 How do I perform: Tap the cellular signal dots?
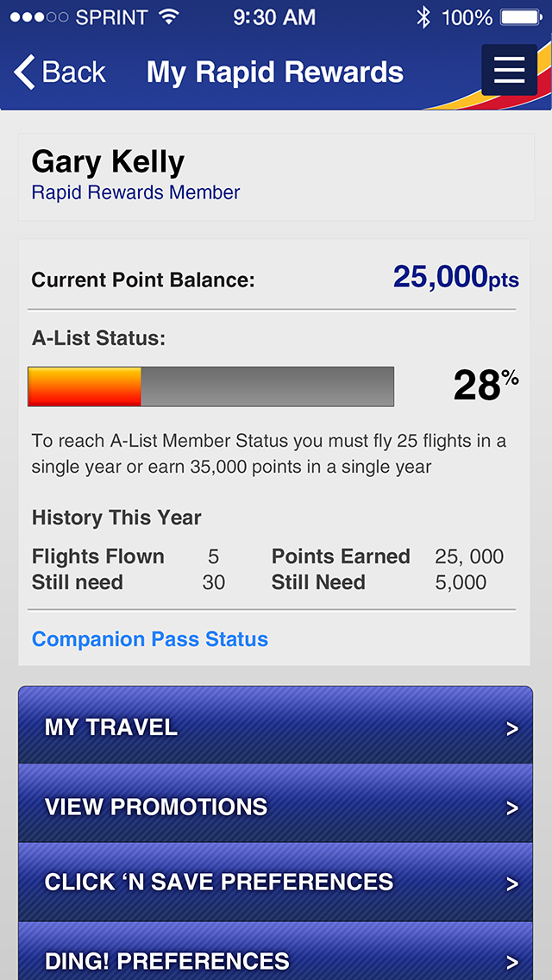39,17
